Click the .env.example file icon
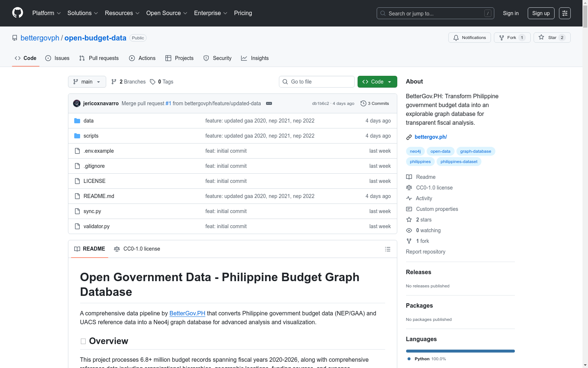The width and height of the screenshot is (588, 368). pos(77,151)
